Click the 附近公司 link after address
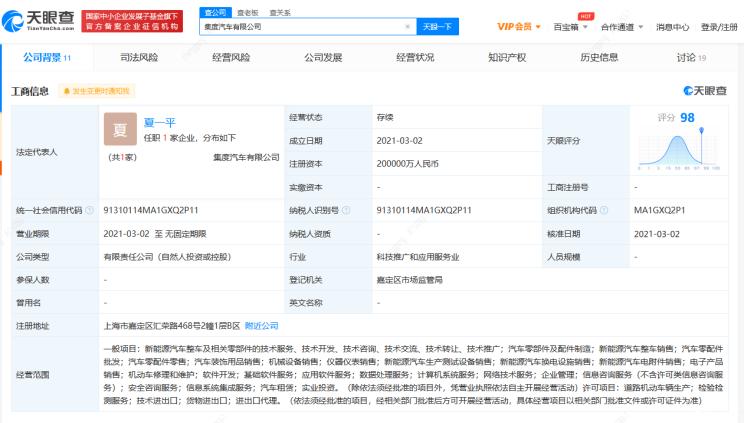The image size is (744, 423). coord(261,325)
